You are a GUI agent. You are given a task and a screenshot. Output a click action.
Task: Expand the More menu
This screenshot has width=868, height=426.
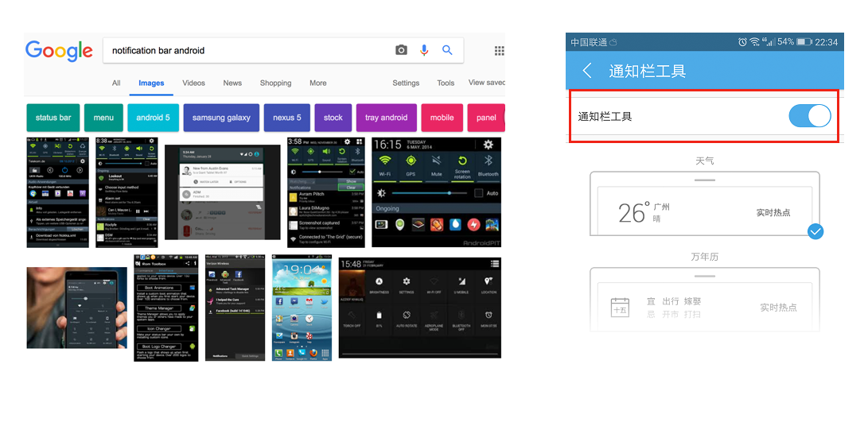coord(317,83)
